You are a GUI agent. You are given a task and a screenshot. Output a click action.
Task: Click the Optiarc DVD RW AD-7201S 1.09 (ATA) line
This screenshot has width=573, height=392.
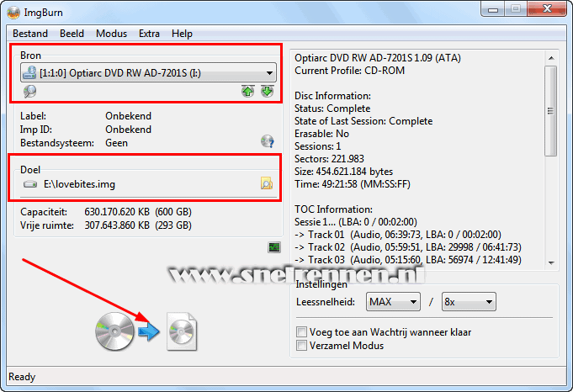pyautogui.click(x=378, y=58)
